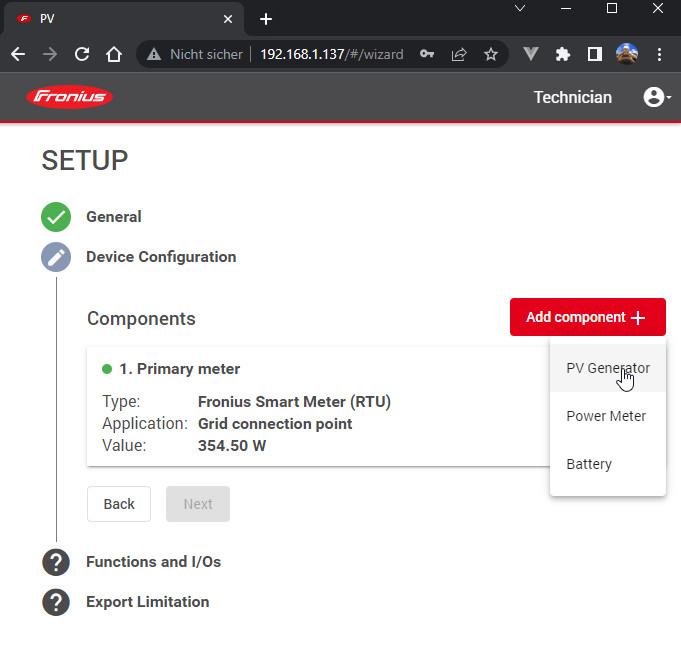Image resolution: width=681 pixels, height=652 pixels.
Task: Click the Fronius logo in header
Action: pyautogui.click(x=70, y=97)
